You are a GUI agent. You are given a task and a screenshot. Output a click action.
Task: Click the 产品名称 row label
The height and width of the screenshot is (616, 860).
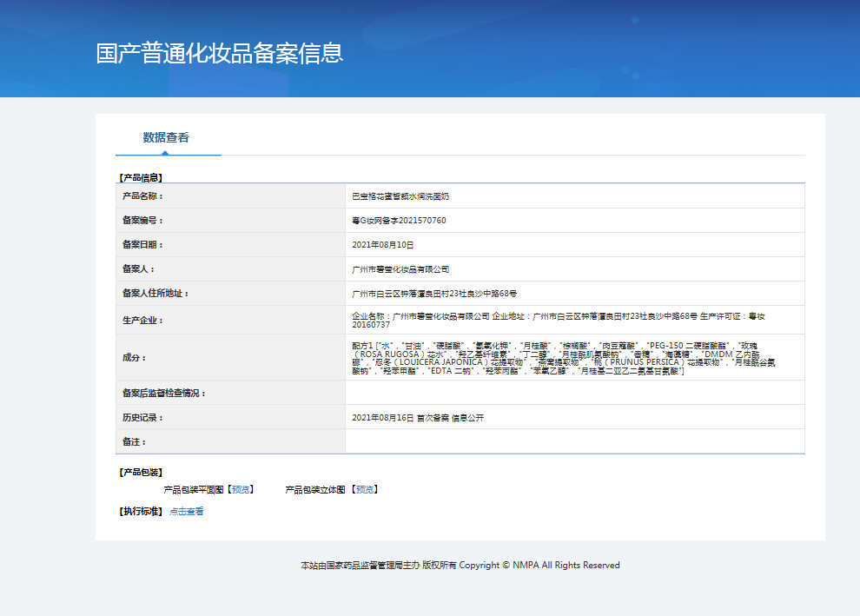tap(142, 195)
